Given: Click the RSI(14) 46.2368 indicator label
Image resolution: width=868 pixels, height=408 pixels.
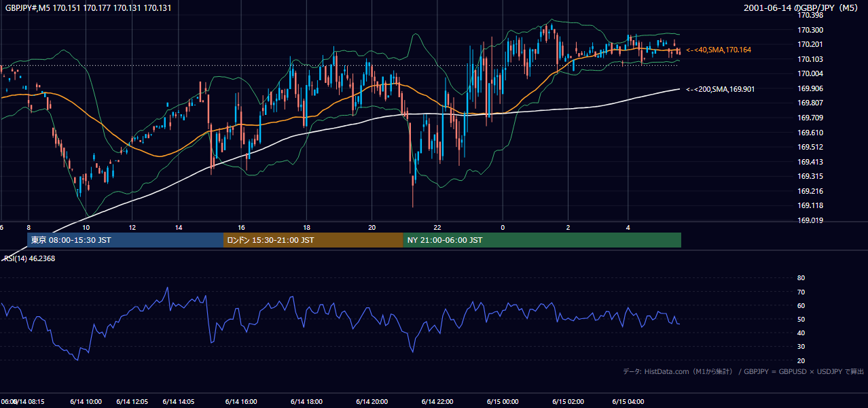Looking at the screenshot, I should pos(30,258).
